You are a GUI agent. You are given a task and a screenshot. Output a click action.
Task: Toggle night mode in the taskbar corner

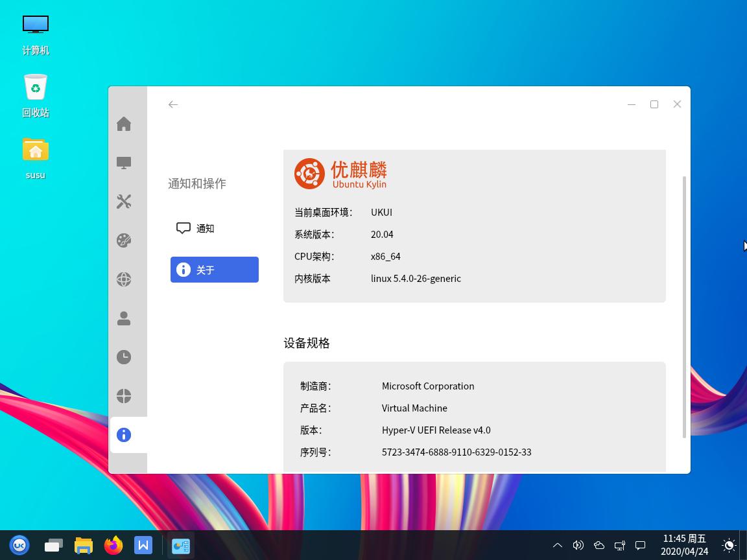729,545
